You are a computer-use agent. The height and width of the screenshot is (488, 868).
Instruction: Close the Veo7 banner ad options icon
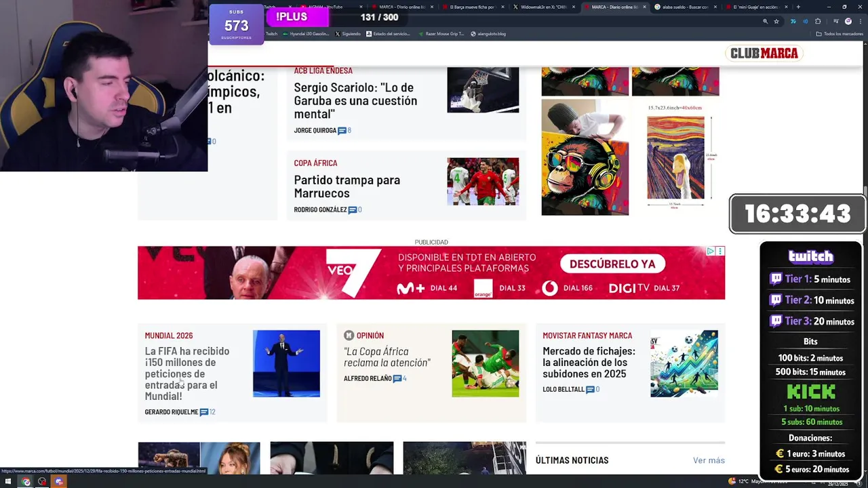pos(720,251)
